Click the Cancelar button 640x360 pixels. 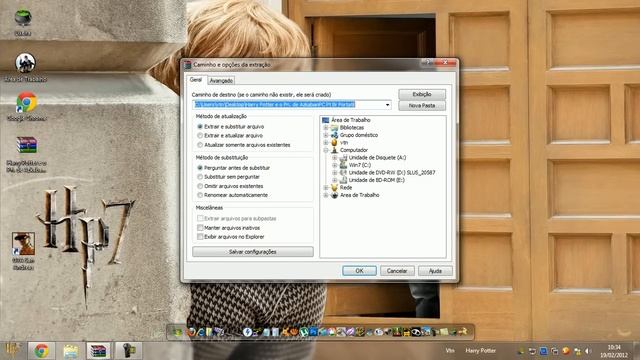[397, 271]
